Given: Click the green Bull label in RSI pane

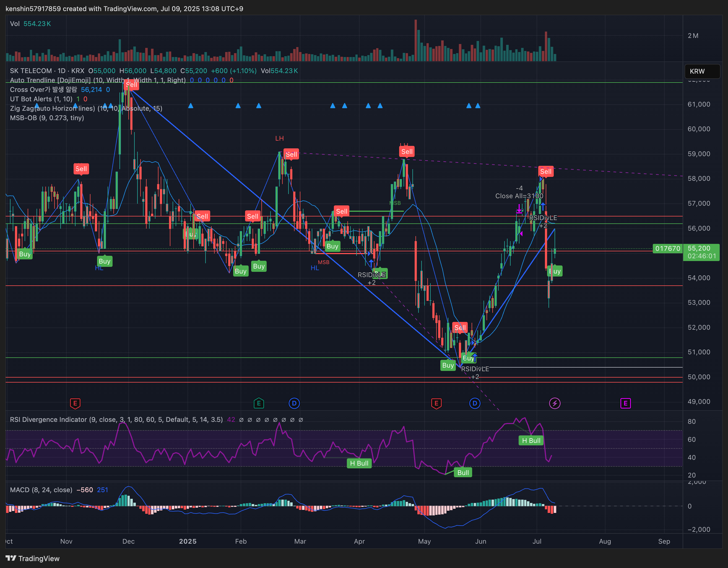Looking at the screenshot, I should 463,473.
